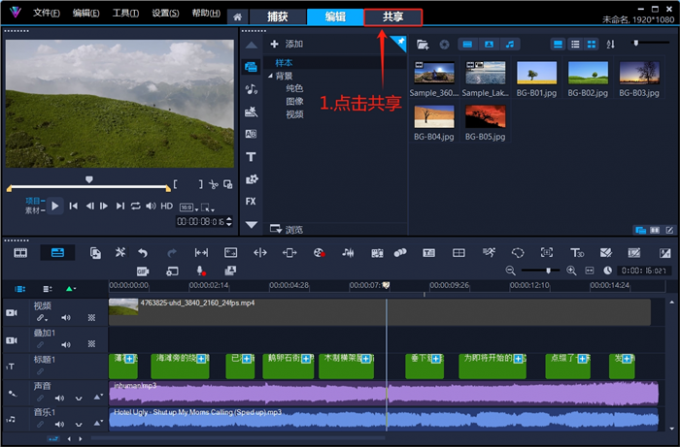The width and height of the screenshot is (680, 447).
Task: Switch library to thumbnail view
Action: pos(591,44)
